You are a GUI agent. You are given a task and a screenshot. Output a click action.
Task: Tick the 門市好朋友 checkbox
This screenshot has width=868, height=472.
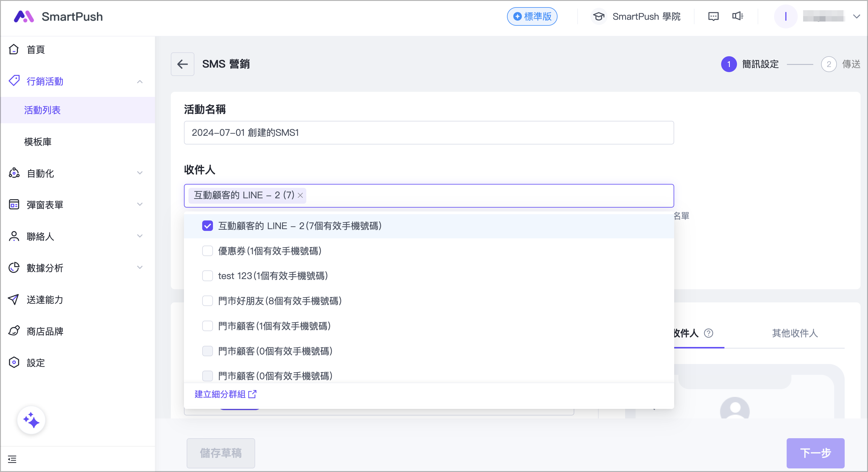(207, 301)
